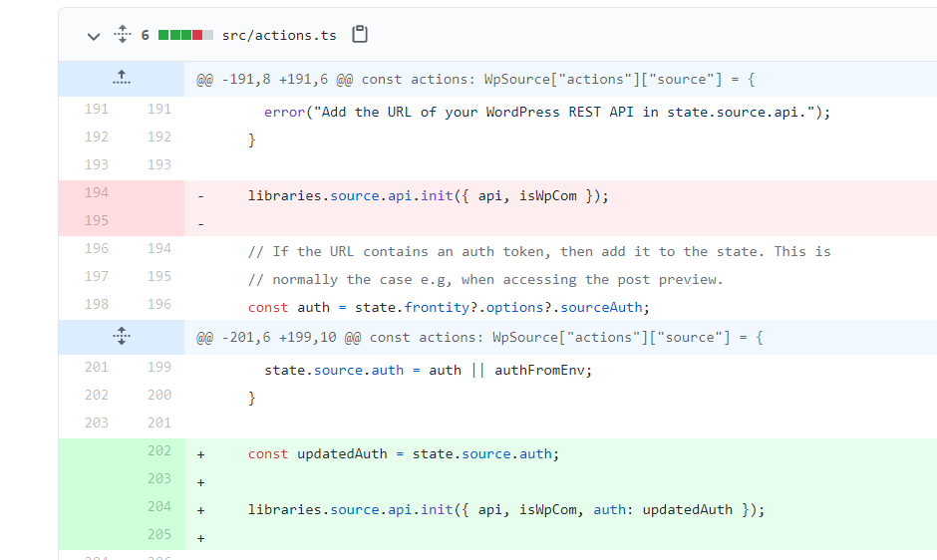Collapse the src/actions.ts file diff
Screen dimensions: 937x560
point(94,36)
